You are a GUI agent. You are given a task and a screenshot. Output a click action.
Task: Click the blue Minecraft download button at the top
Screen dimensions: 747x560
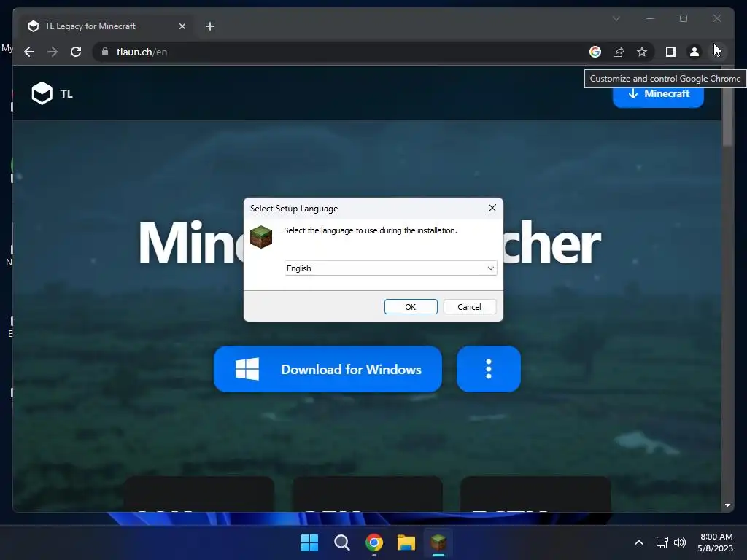[658, 94]
